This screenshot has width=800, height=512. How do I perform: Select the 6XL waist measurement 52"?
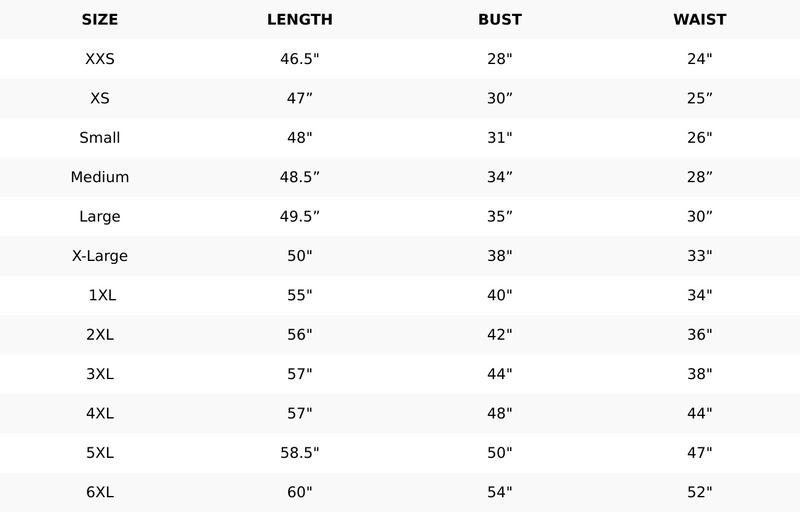point(700,492)
